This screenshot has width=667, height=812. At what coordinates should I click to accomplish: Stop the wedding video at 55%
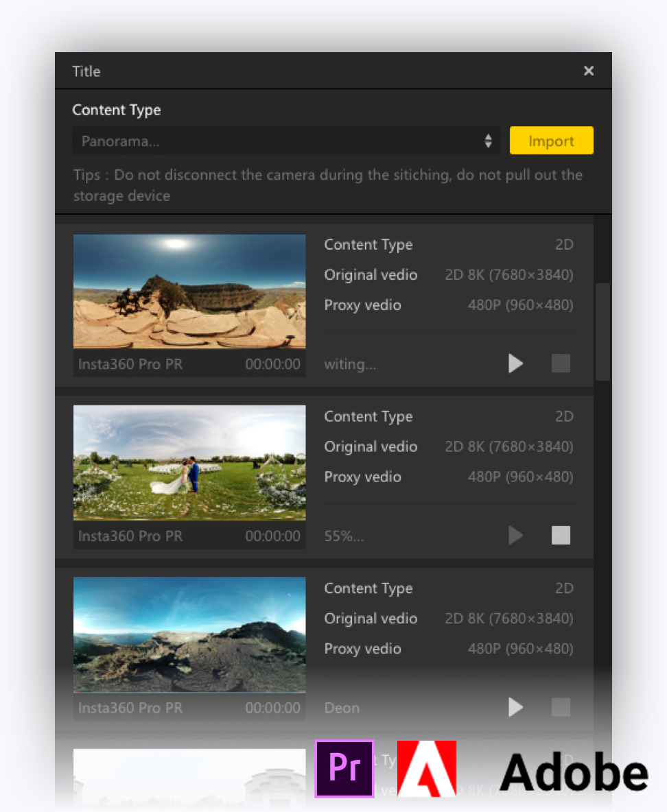pos(561,536)
